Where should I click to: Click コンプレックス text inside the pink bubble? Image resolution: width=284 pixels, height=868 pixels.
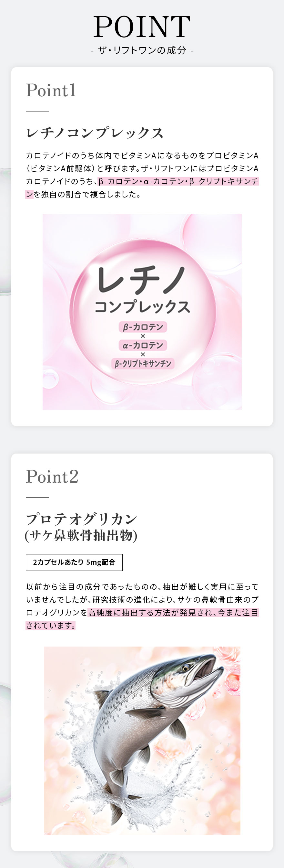142,307
